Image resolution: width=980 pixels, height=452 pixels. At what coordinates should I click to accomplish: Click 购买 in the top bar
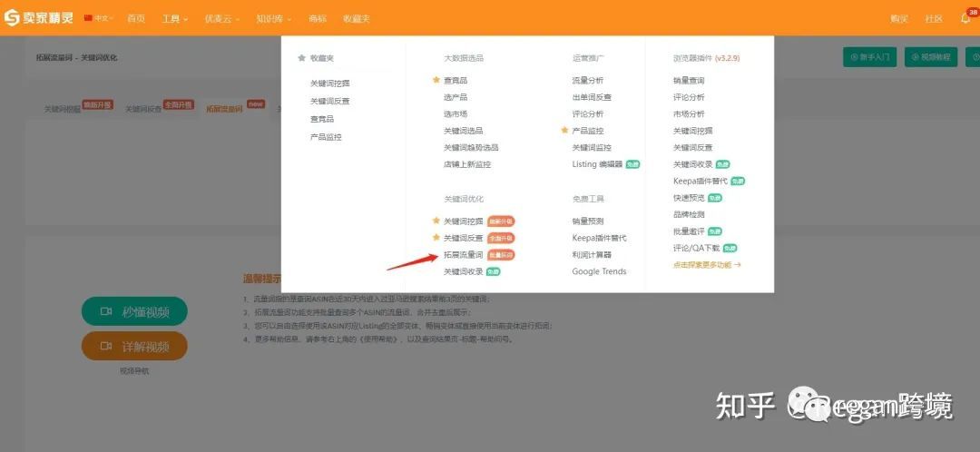[898, 19]
